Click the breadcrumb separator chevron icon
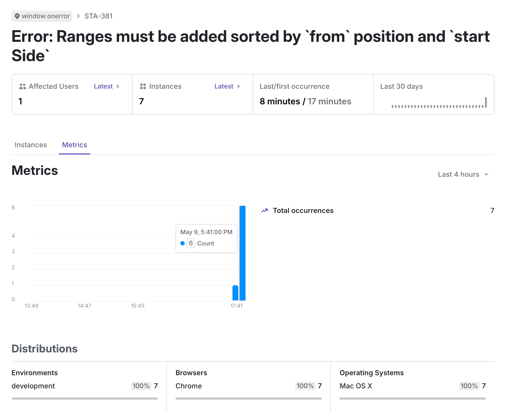 pos(78,16)
